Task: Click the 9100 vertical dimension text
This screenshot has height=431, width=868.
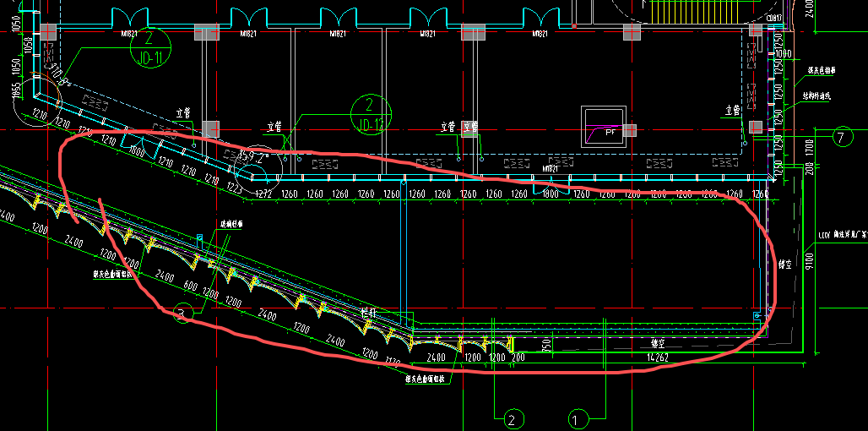Action: [x=808, y=259]
